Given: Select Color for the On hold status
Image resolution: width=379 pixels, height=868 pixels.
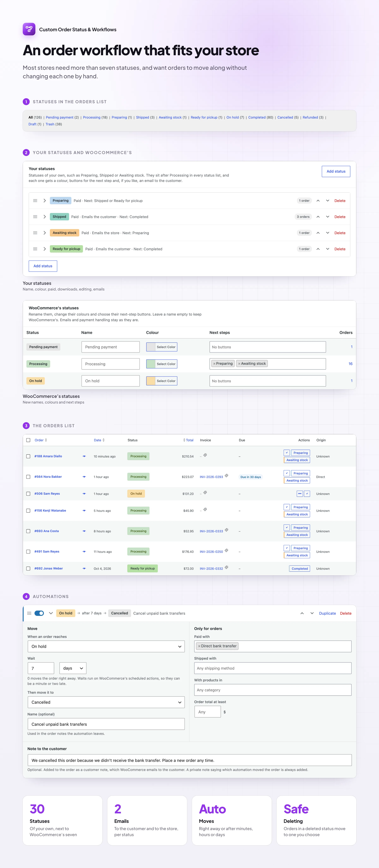Looking at the screenshot, I should [x=162, y=381].
